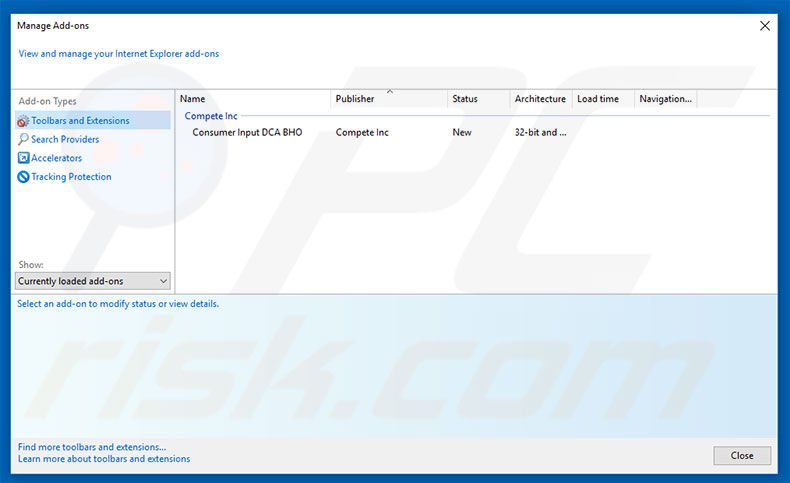Switch to Tracking Protection category

[71, 177]
